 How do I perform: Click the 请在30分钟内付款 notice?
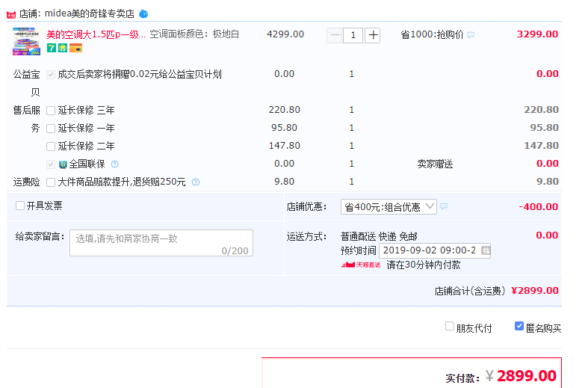[x=424, y=265]
